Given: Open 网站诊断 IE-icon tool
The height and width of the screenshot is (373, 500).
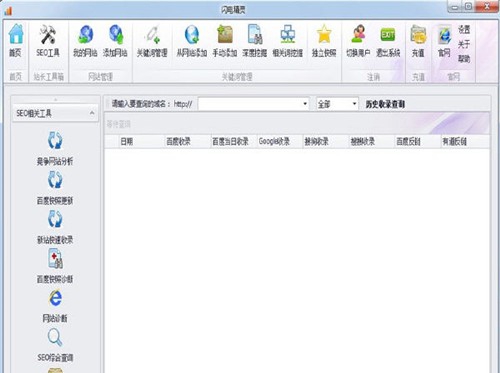Looking at the screenshot, I should coord(55,306).
